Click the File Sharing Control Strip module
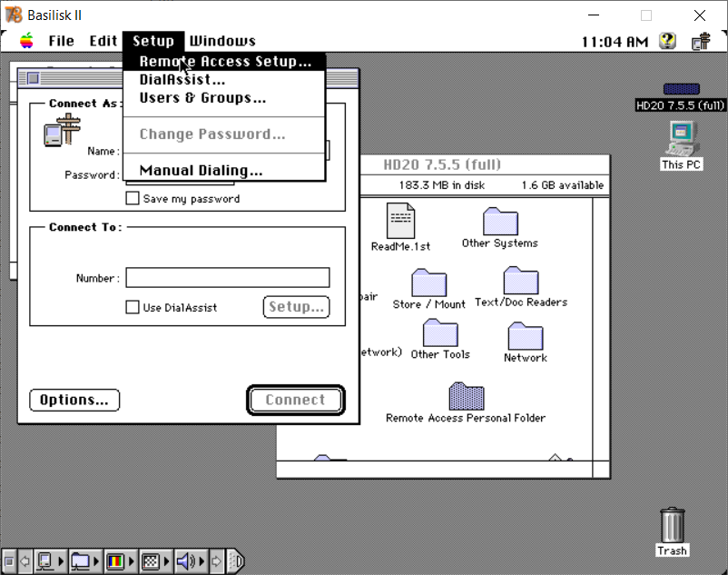The width and height of the screenshot is (728, 575). tap(85, 561)
